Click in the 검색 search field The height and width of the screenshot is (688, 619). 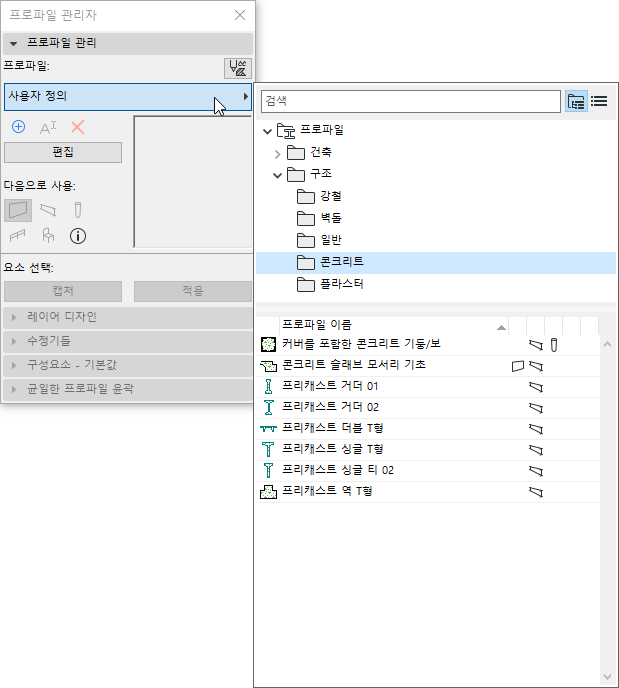pyautogui.click(x=411, y=101)
